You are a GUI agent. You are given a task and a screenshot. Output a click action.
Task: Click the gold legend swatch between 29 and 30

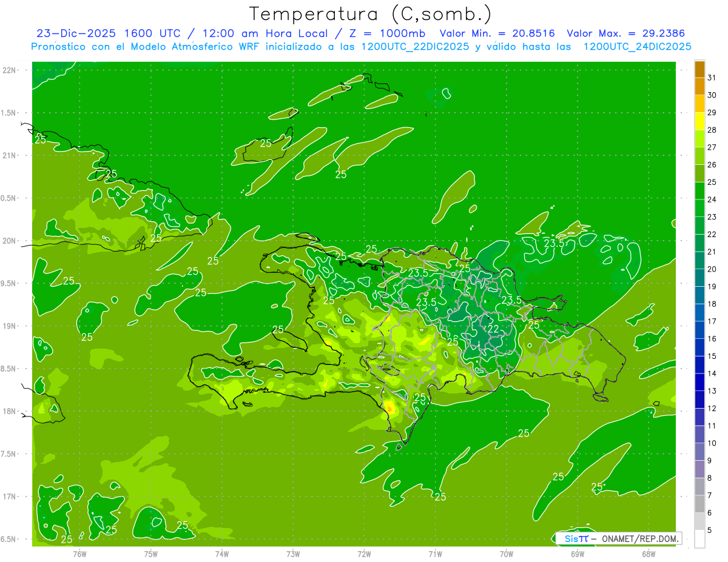tap(699, 104)
